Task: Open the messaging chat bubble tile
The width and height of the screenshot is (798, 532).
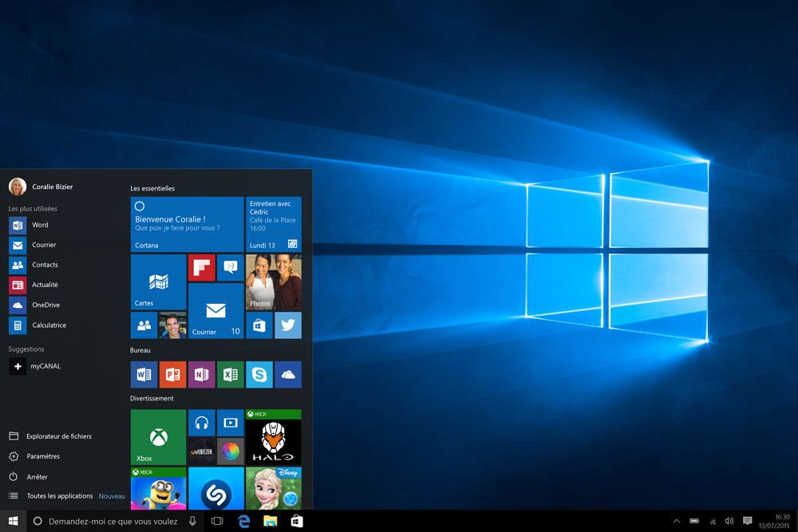Action: click(x=231, y=268)
